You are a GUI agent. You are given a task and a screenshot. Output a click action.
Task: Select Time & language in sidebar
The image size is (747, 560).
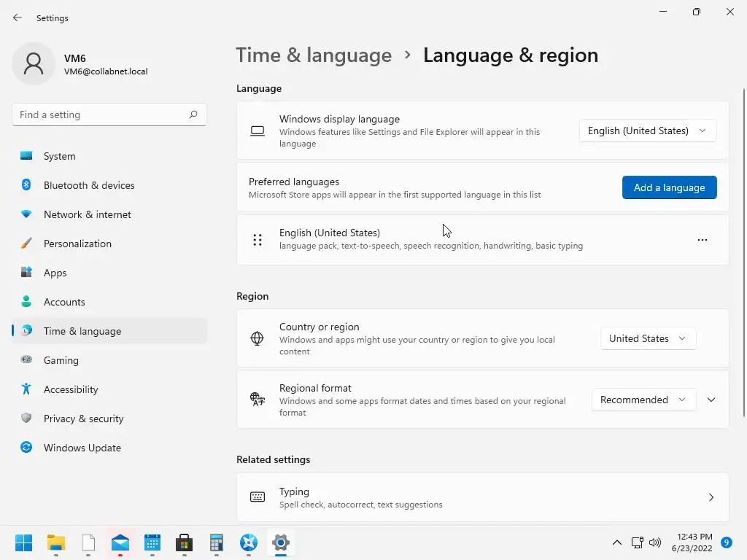click(x=109, y=331)
